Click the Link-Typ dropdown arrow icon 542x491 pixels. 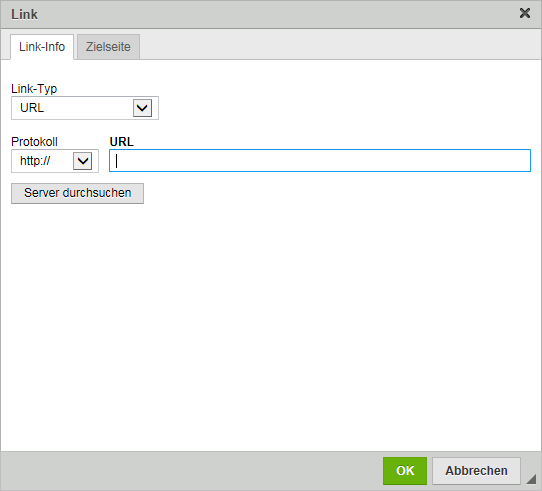[142, 108]
